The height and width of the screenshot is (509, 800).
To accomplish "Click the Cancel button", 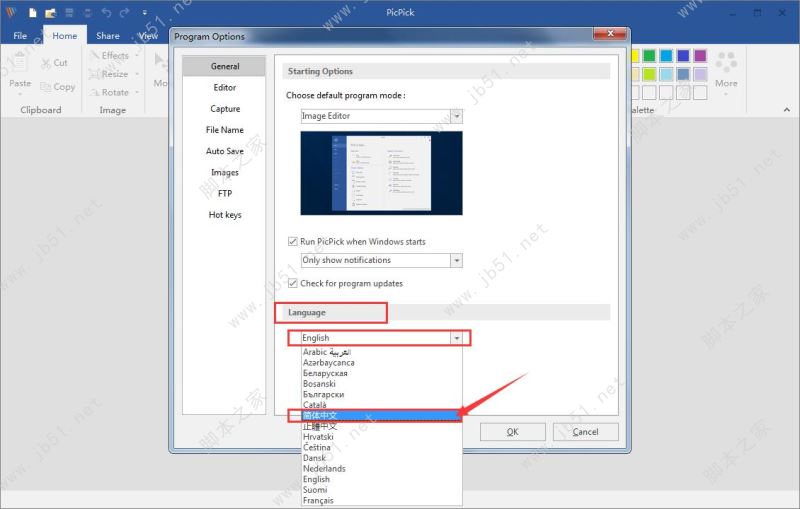I will pyautogui.click(x=586, y=432).
